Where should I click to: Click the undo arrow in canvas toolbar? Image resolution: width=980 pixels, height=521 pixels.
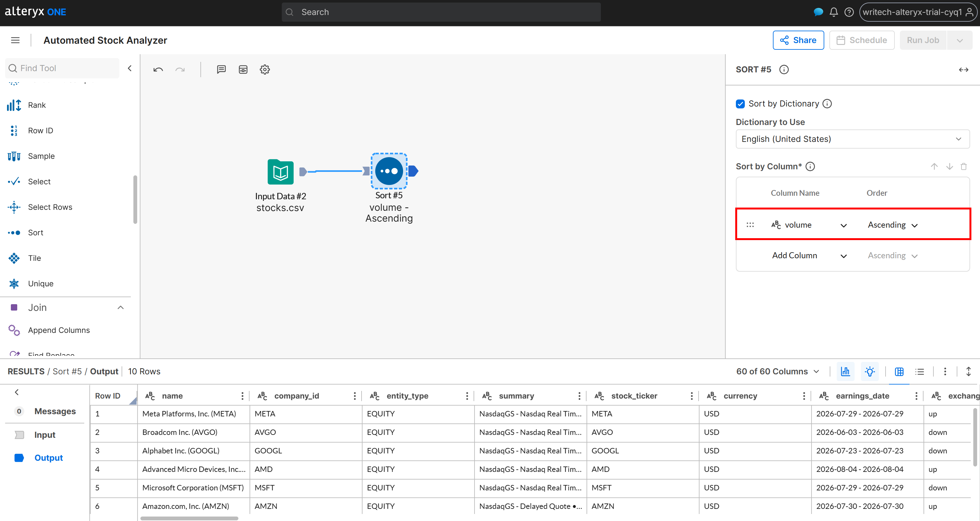pos(158,70)
